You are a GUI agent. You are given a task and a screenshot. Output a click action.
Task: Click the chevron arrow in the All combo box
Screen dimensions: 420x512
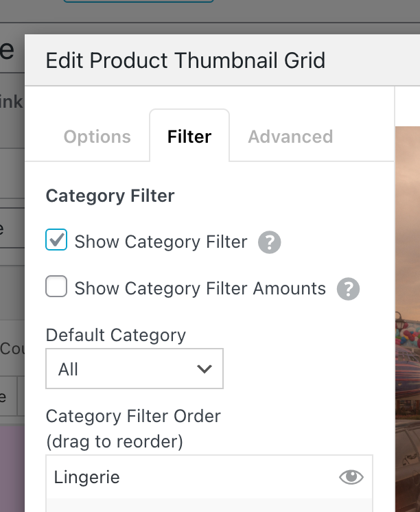204,369
